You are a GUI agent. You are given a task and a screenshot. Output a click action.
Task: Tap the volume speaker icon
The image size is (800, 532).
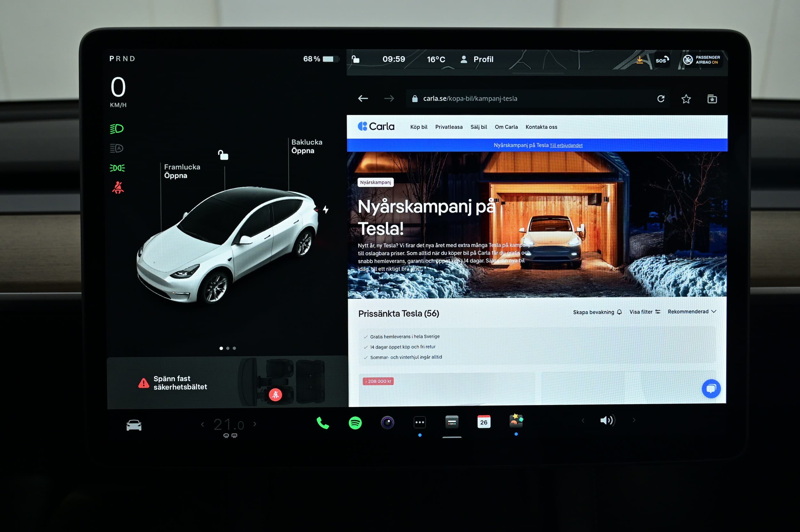point(607,420)
